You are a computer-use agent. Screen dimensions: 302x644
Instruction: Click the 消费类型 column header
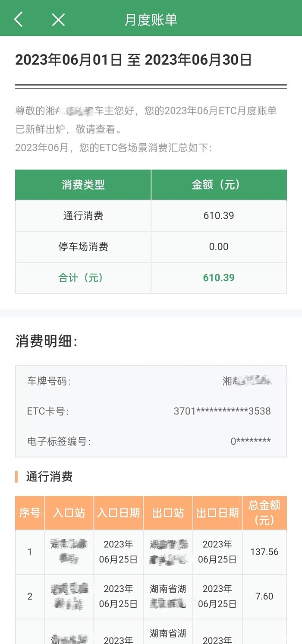[83, 185]
